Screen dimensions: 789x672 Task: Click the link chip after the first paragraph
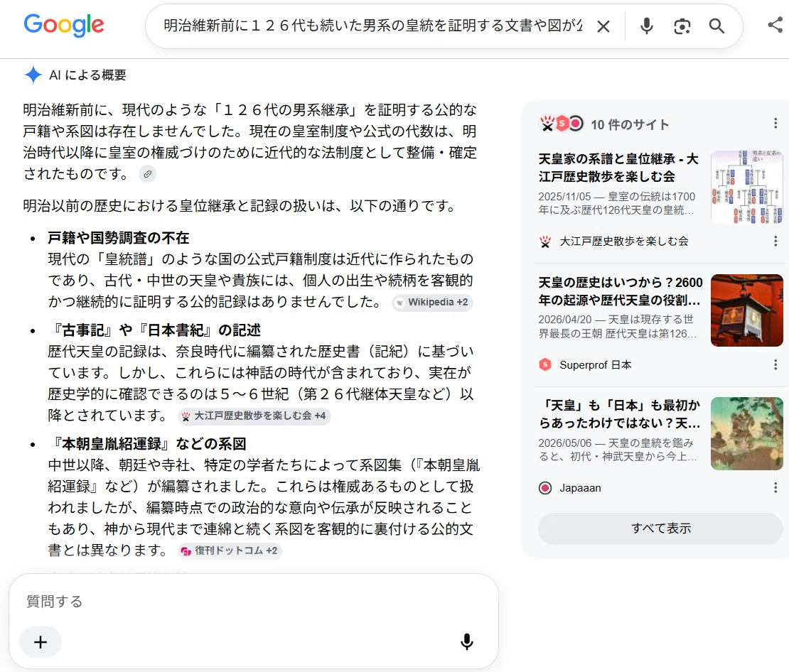point(147,174)
